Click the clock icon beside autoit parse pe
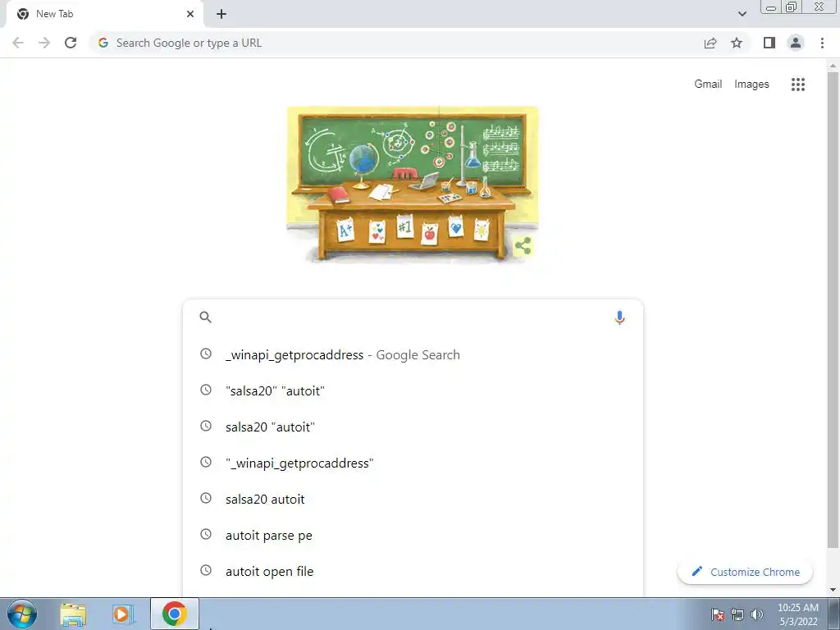 pyautogui.click(x=206, y=534)
